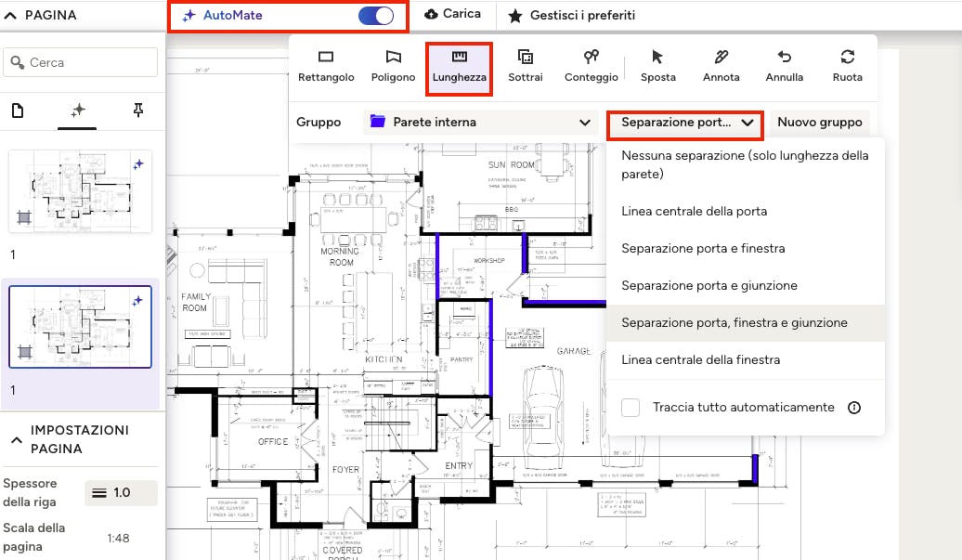Choose Separazione porta, finestra e giunzione
Image resolution: width=962 pixels, height=560 pixels.
coord(746,322)
